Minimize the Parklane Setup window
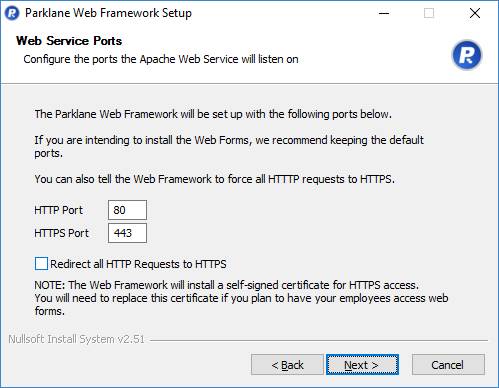This screenshot has width=499, height=388. (384, 13)
